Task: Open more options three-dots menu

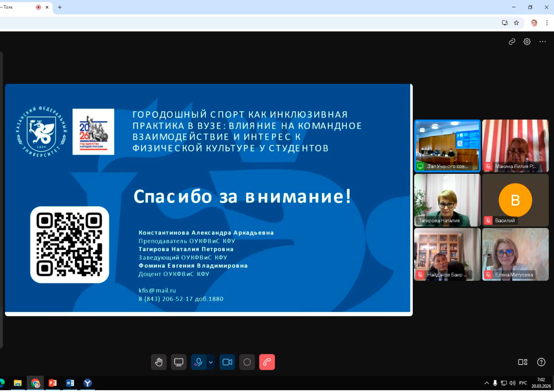Action: (542, 42)
